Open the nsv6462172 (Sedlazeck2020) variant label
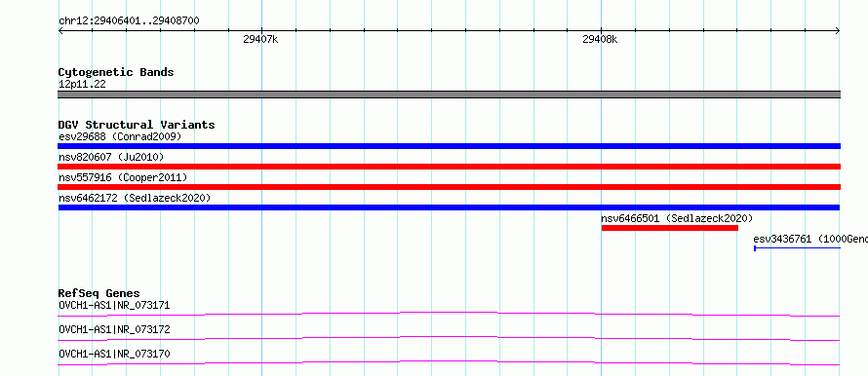868x376 pixels. [135, 198]
